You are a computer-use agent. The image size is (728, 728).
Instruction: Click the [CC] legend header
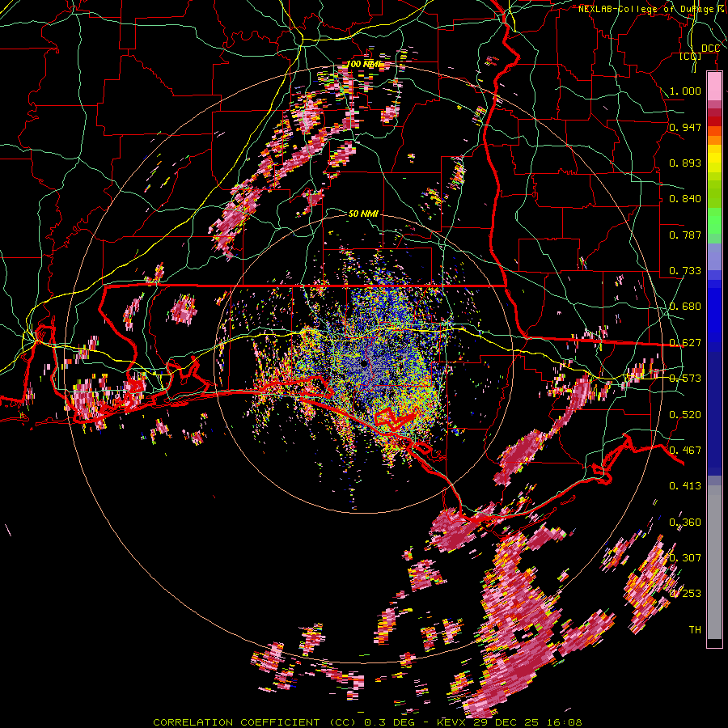pos(691,56)
